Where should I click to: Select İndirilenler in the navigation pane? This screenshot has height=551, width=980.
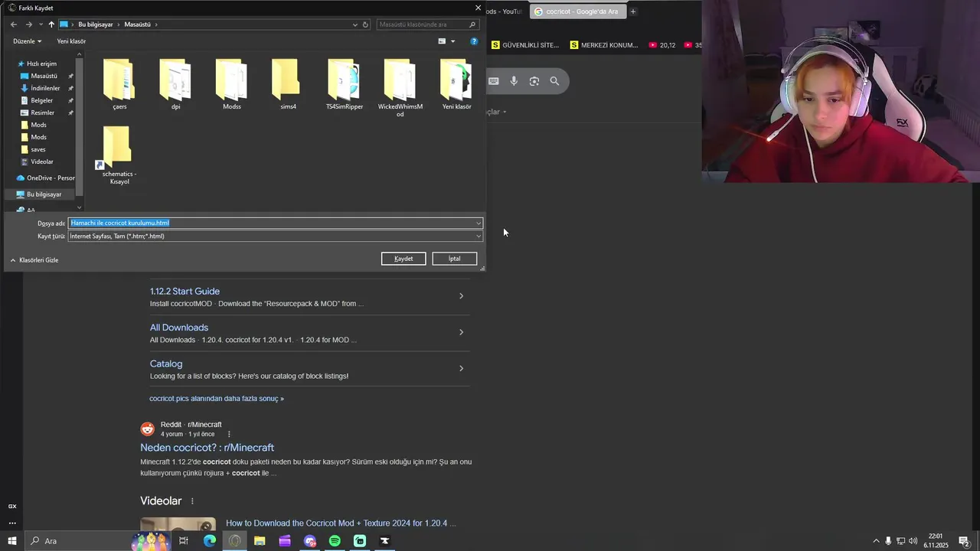click(x=45, y=88)
